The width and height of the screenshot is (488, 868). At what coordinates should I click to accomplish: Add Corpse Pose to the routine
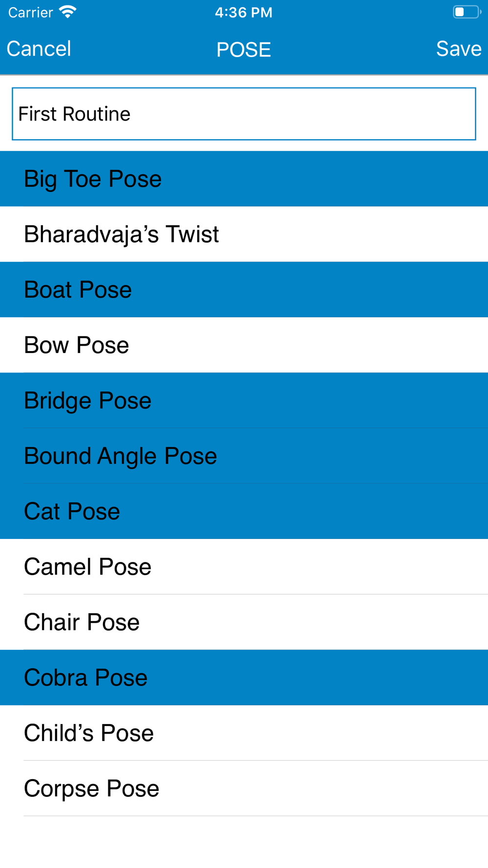point(244,788)
